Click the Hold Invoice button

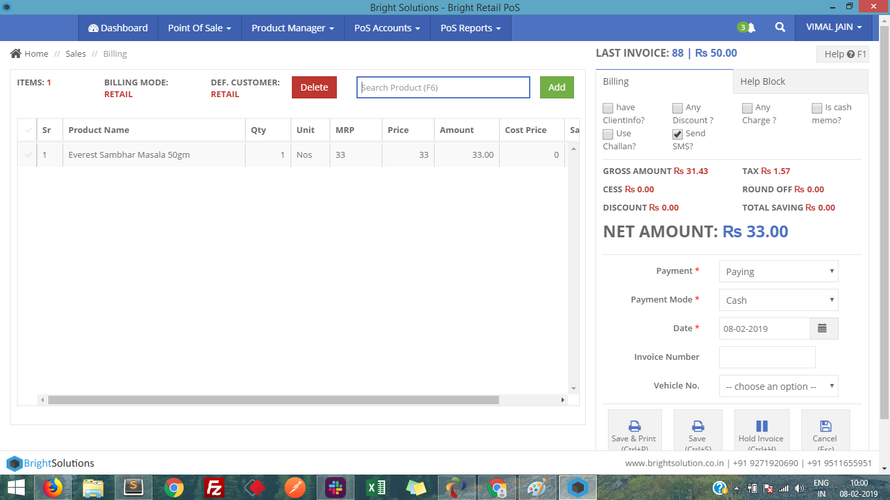(x=761, y=431)
